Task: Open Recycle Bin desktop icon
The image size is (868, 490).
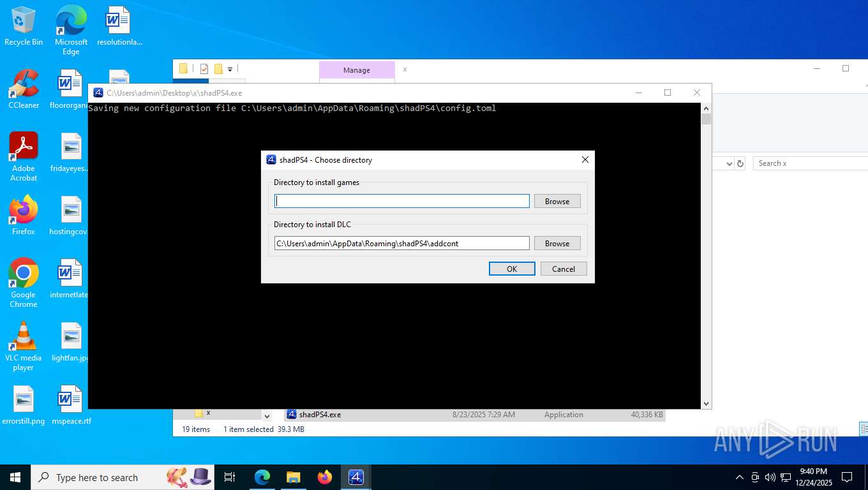Action: pos(24,26)
